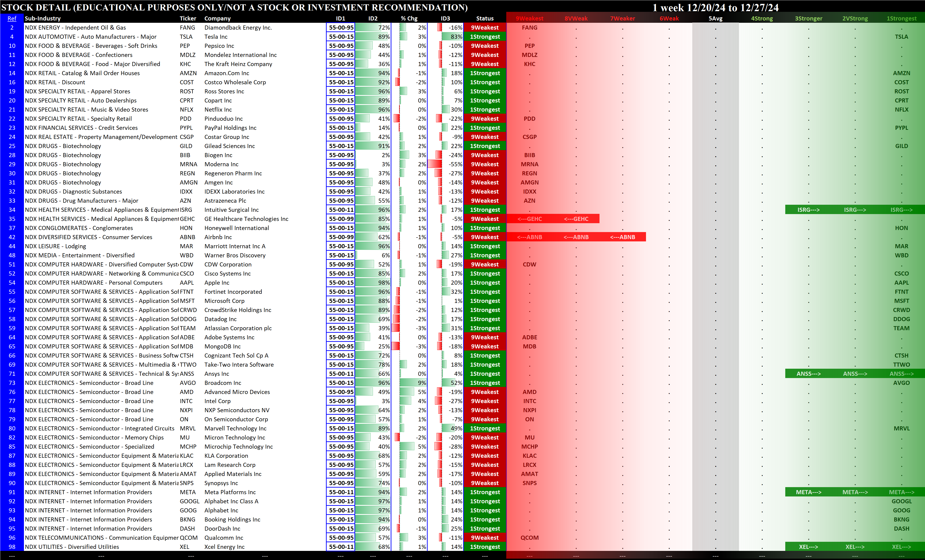The height and width of the screenshot is (560, 925).
Task: Click the ISRG---> cell under 3Stronger
Action: click(808, 210)
